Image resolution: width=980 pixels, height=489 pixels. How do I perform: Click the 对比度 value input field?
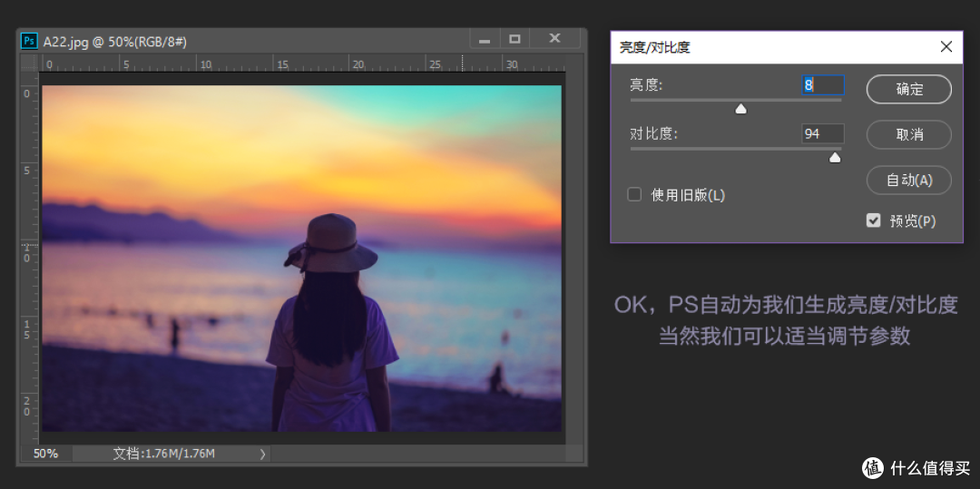(822, 133)
